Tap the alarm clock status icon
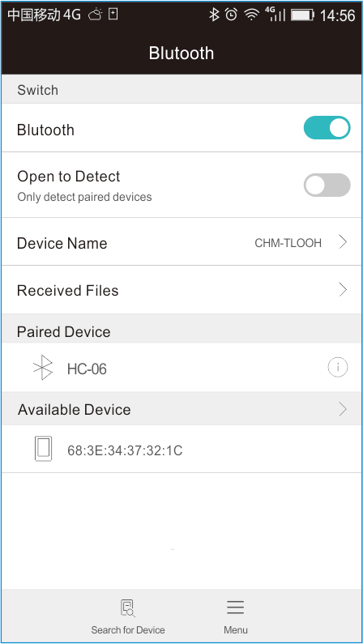The image size is (363, 644). point(232,15)
